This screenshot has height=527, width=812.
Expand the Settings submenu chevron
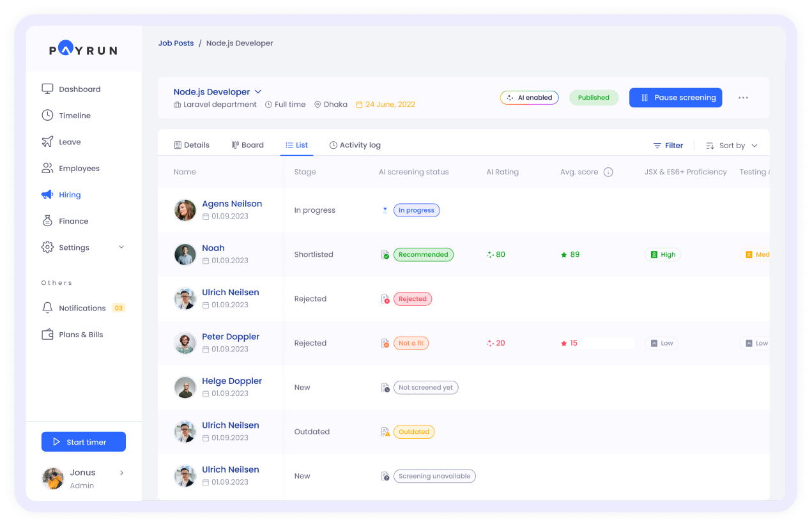click(x=121, y=247)
